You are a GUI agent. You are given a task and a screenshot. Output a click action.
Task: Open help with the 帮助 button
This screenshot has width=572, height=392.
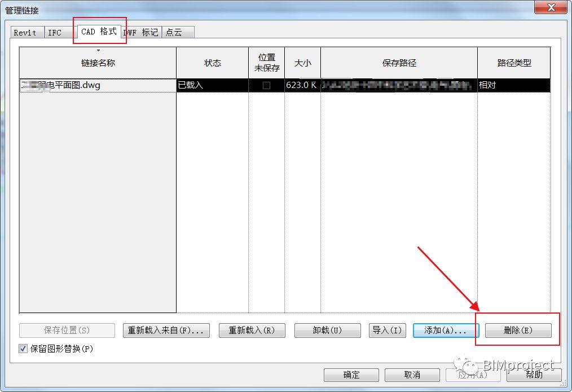pos(534,375)
